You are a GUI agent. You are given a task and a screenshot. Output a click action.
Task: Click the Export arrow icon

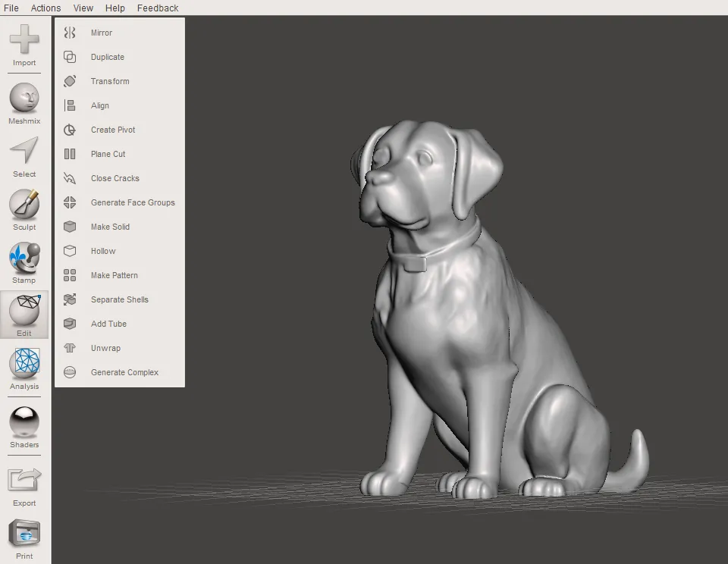click(24, 481)
